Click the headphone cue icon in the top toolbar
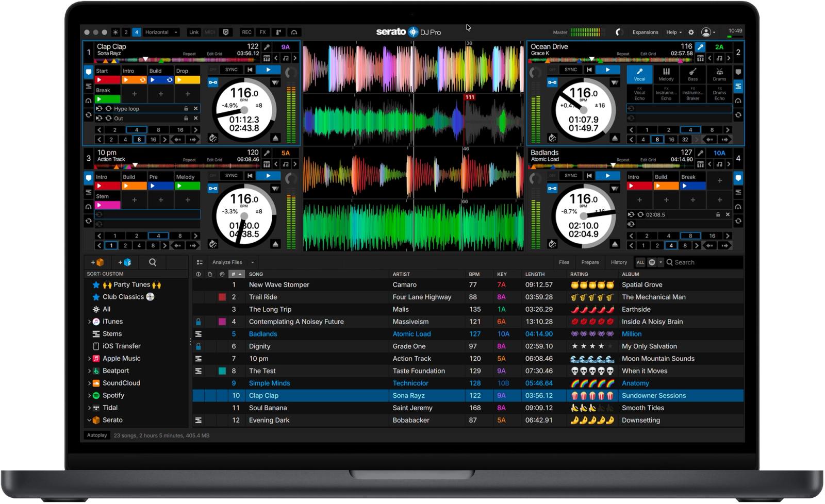 [294, 32]
